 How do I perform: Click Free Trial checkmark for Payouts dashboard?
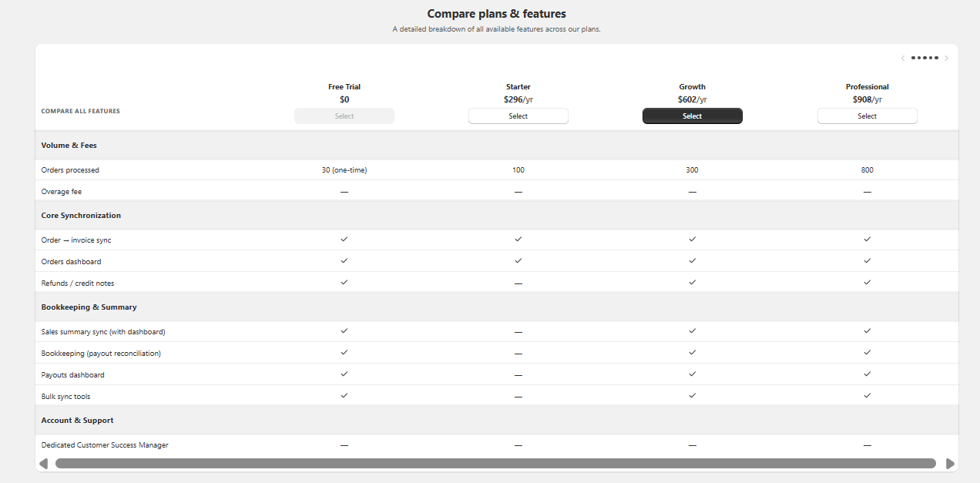(344, 374)
